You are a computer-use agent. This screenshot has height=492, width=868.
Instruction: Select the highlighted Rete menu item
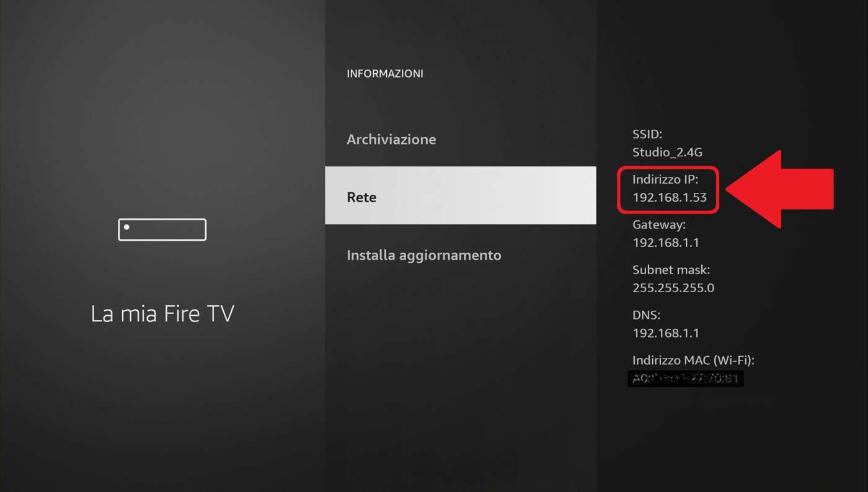pyautogui.click(x=460, y=195)
